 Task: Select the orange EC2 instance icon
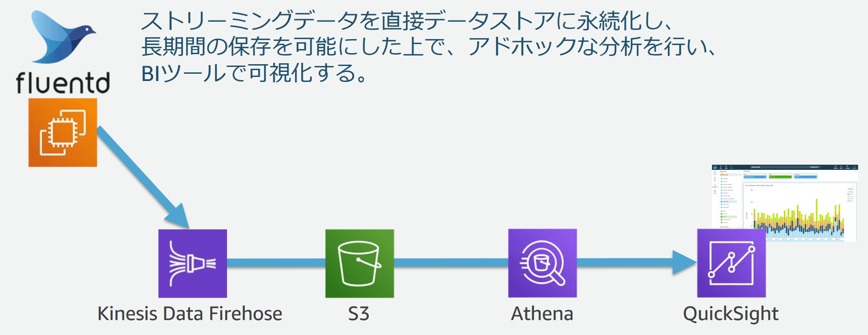(63, 132)
